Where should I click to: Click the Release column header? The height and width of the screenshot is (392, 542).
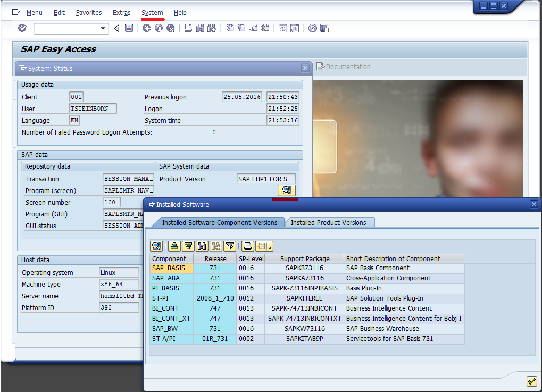tap(215, 258)
